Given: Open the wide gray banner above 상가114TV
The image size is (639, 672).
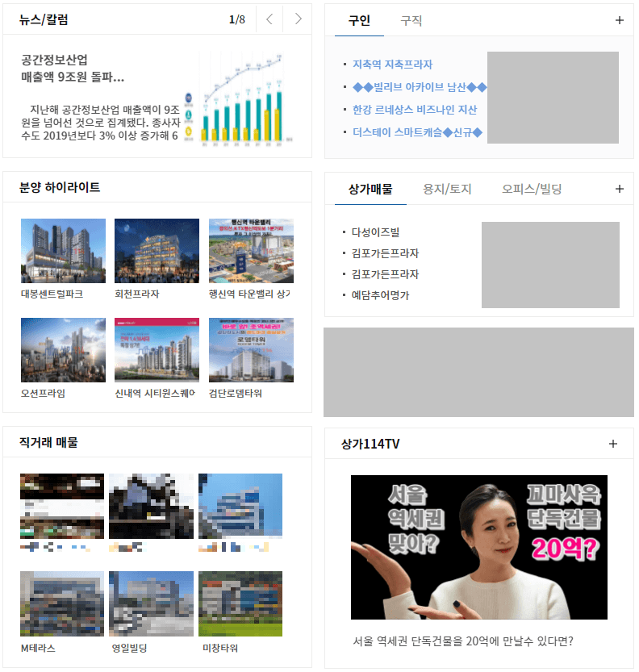Looking at the screenshot, I should coord(478,373).
